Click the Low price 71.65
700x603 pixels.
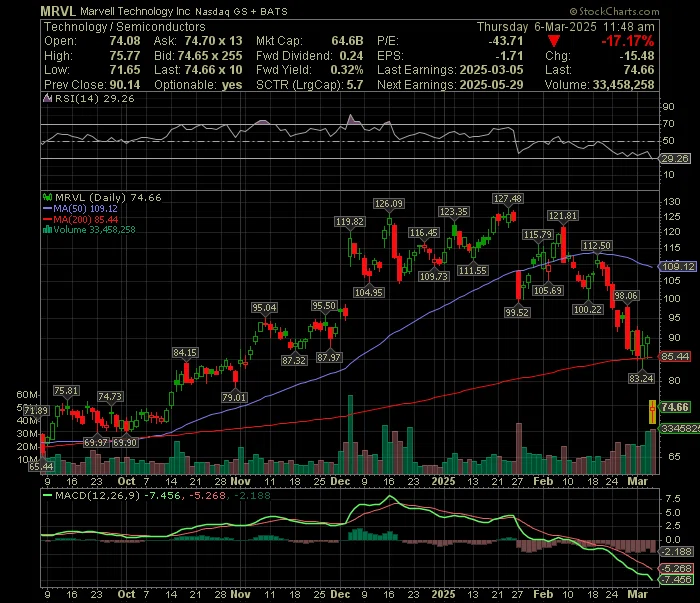125,70
